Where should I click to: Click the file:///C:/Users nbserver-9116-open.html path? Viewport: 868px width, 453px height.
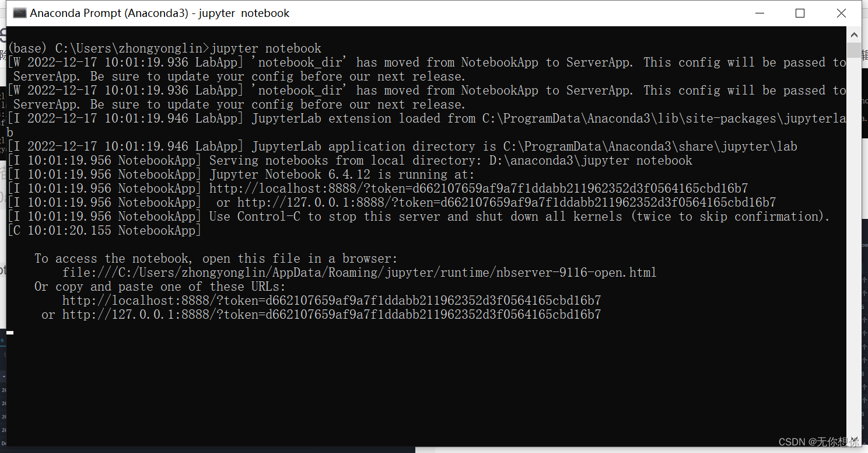(x=359, y=273)
